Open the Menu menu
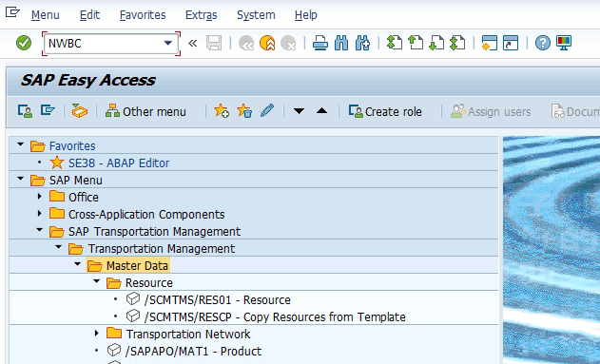Image resolution: width=600 pixels, height=364 pixels. coord(45,15)
